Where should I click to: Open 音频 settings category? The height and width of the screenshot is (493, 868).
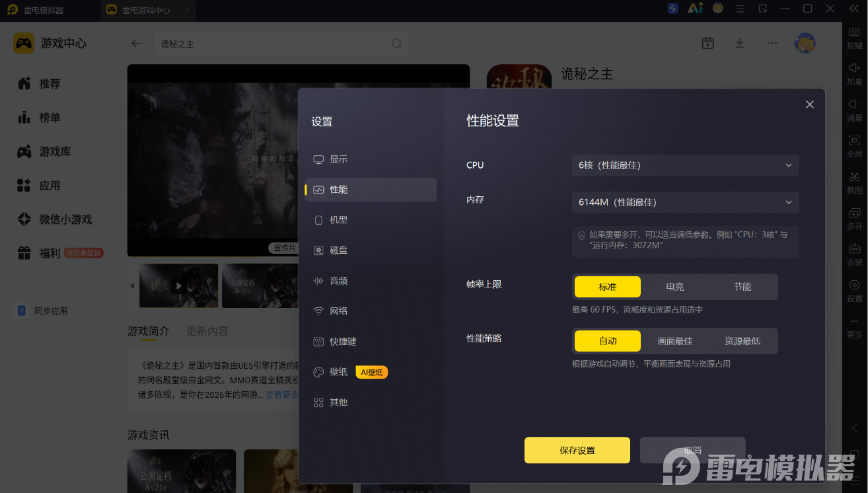pos(371,281)
